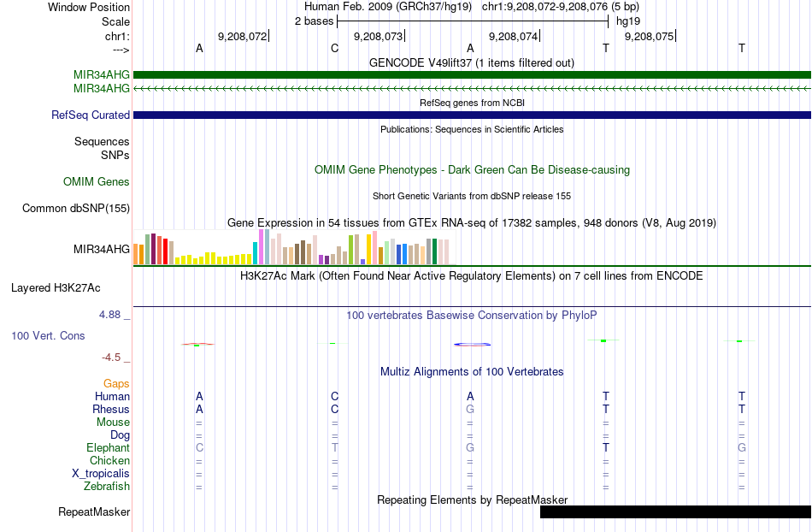
Task: Select the Scale track label
Action: pos(115,21)
